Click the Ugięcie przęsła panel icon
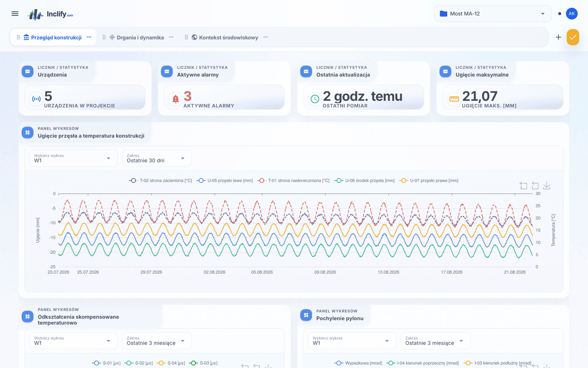This screenshot has width=588, height=368. [28, 132]
